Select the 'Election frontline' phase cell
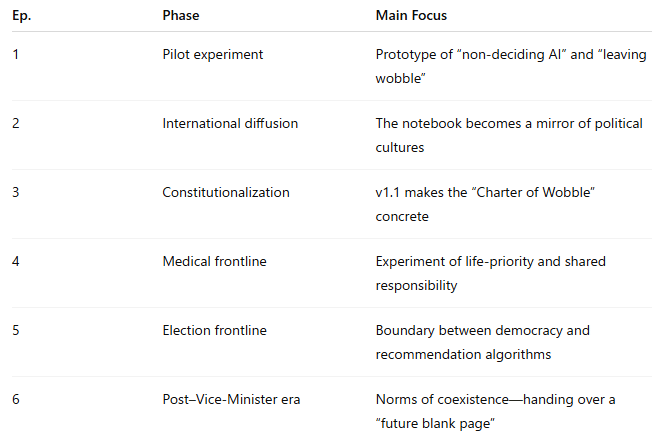 tap(215, 331)
